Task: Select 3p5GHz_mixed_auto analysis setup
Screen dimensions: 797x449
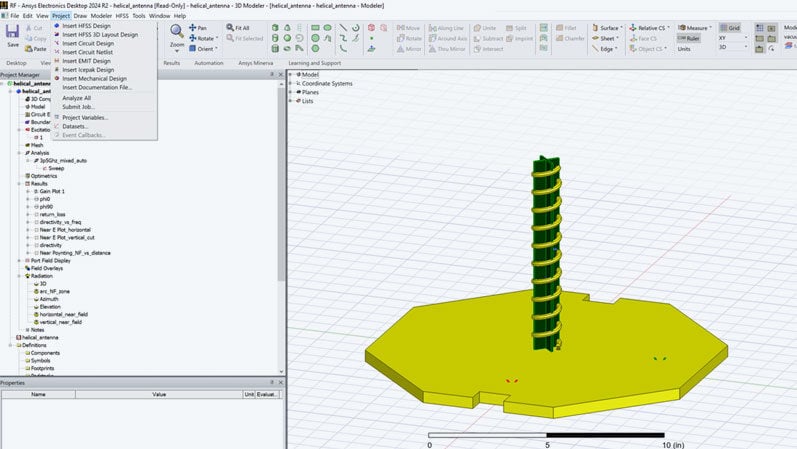Action: pos(63,161)
